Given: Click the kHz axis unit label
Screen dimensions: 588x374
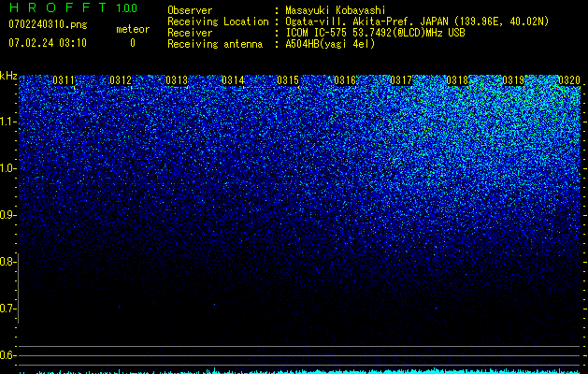Looking at the screenshot, I should [x=8, y=76].
